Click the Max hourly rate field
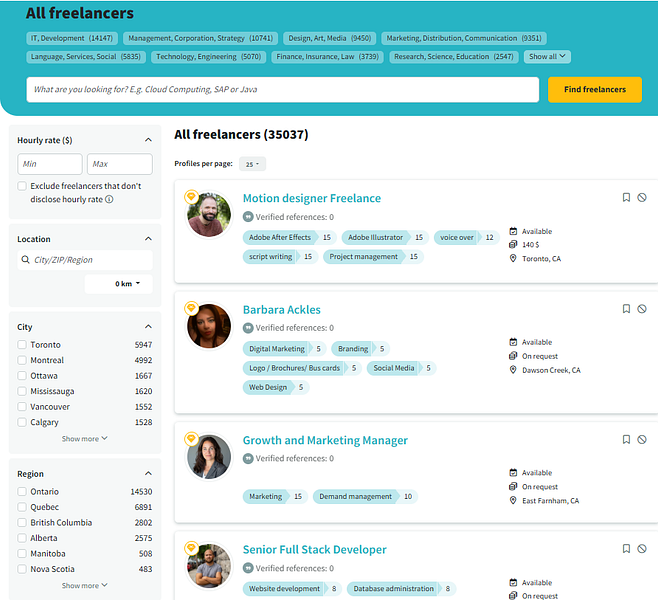The width and height of the screenshot is (658, 600). coord(120,164)
